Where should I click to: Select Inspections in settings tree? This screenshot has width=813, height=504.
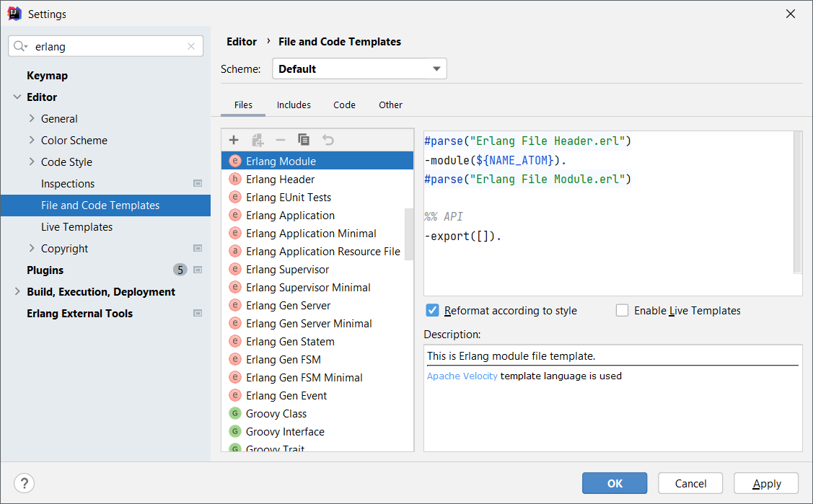(68, 183)
